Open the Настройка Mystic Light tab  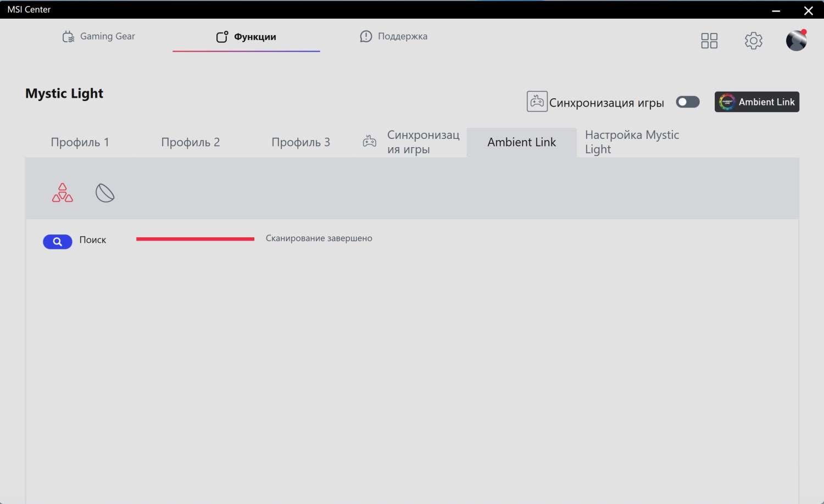[x=632, y=142]
